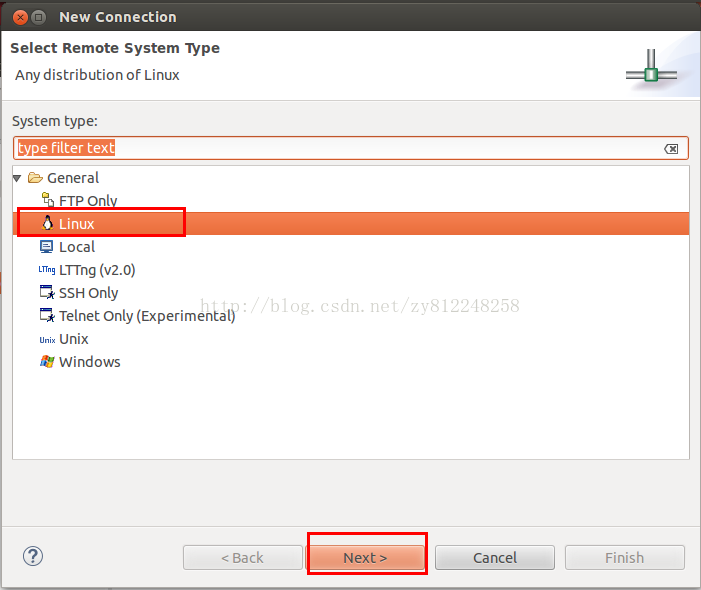
Task: Choose LTTng (v2.0) from the list
Action: tap(96, 270)
